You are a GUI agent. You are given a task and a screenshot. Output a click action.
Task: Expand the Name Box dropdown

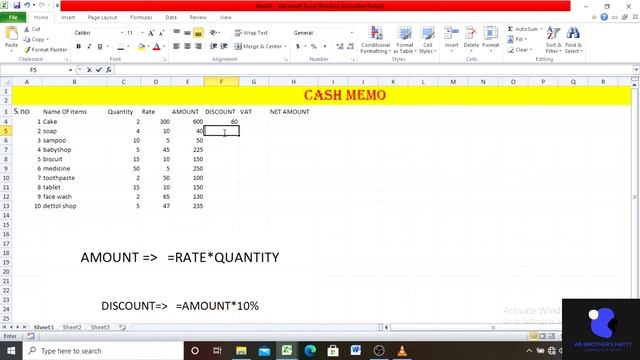(70, 70)
